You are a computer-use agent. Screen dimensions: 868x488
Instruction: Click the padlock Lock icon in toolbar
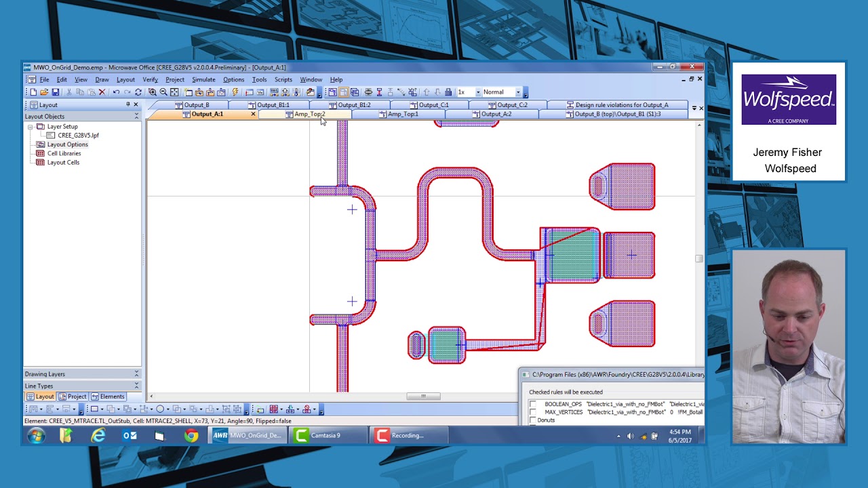pos(448,92)
